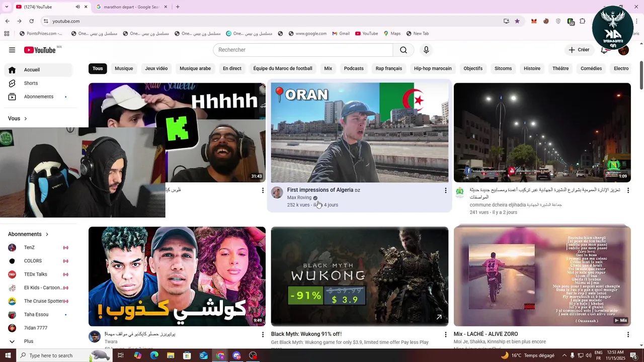Open Shorts in the sidebar

[39, 83]
